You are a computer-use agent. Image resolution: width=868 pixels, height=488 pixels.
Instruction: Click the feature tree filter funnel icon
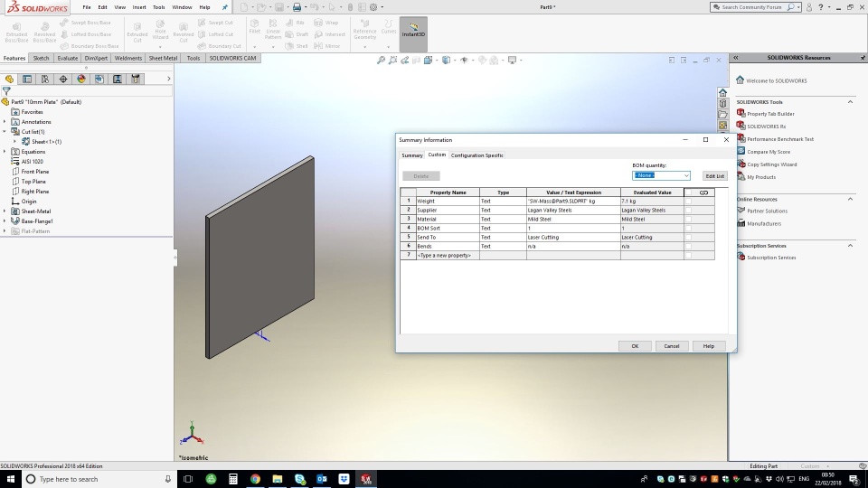coord(6,90)
